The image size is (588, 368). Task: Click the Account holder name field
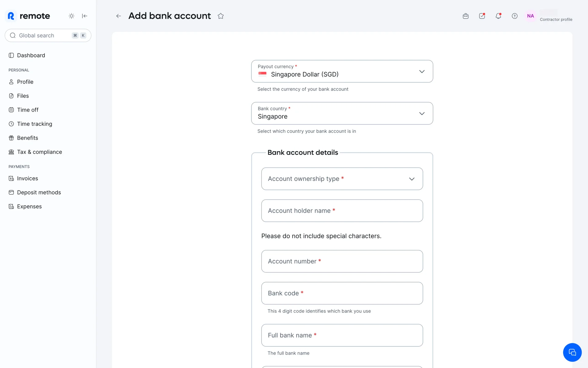coord(342,211)
